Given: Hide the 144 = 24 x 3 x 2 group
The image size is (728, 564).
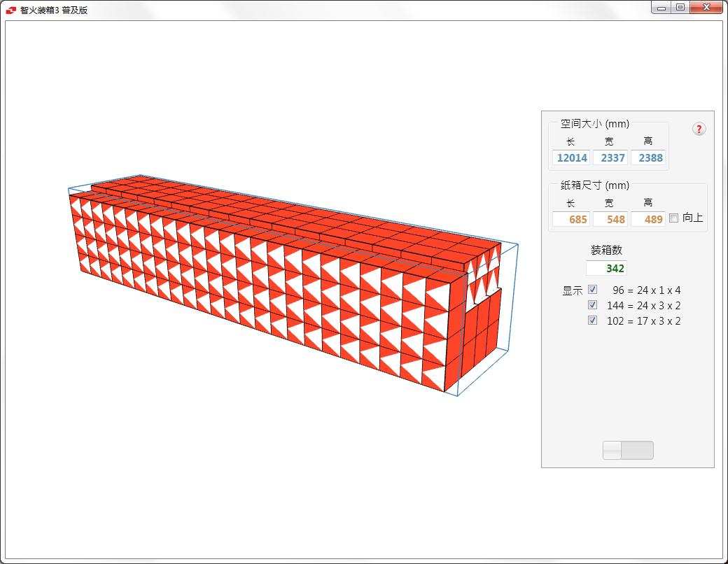Looking at the screenshot, I should (x=593, y=305).
